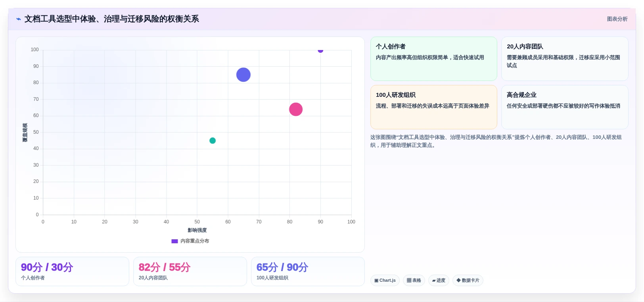Select the teal bubble data point
Image resolution: width=644 pixels, height=302 pixels.
click(213, 140)
